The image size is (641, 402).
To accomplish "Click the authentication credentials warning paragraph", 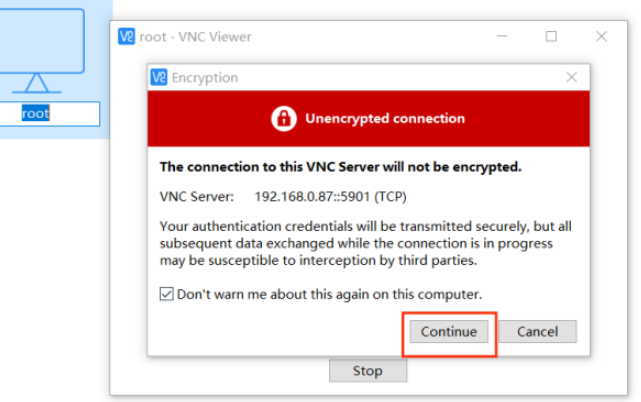I will (x=356, y=244).
